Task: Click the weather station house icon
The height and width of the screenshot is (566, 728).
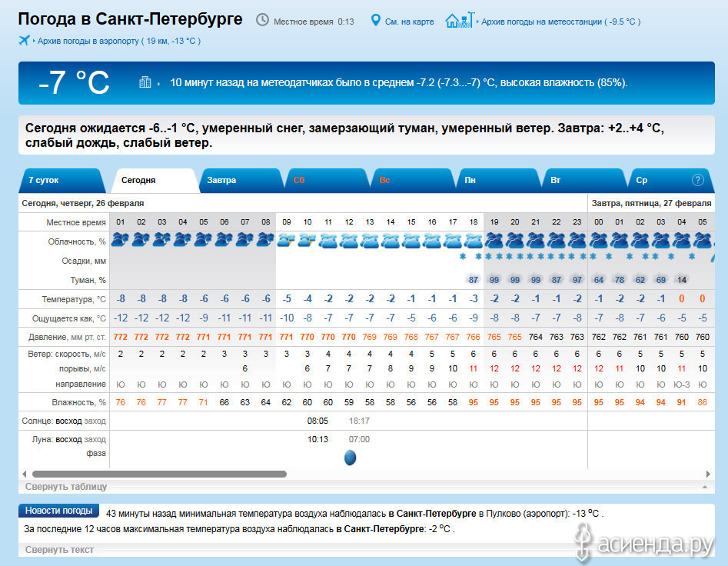Action: 460,20
